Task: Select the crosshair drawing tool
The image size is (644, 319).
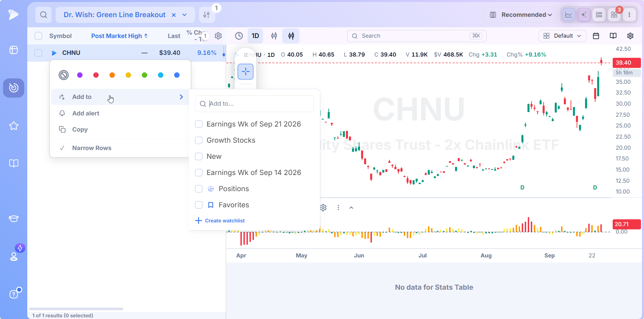Action: point(246,71)
